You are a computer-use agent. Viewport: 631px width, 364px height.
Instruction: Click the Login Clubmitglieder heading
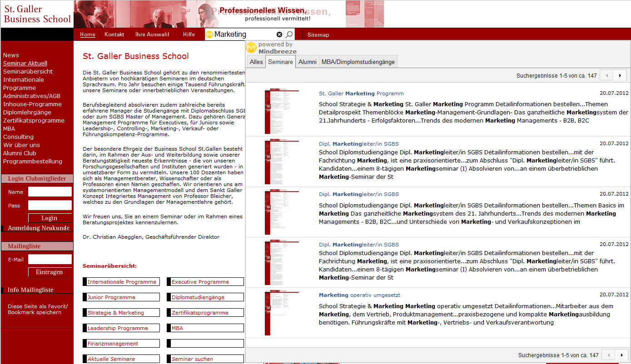pos(37,179)
